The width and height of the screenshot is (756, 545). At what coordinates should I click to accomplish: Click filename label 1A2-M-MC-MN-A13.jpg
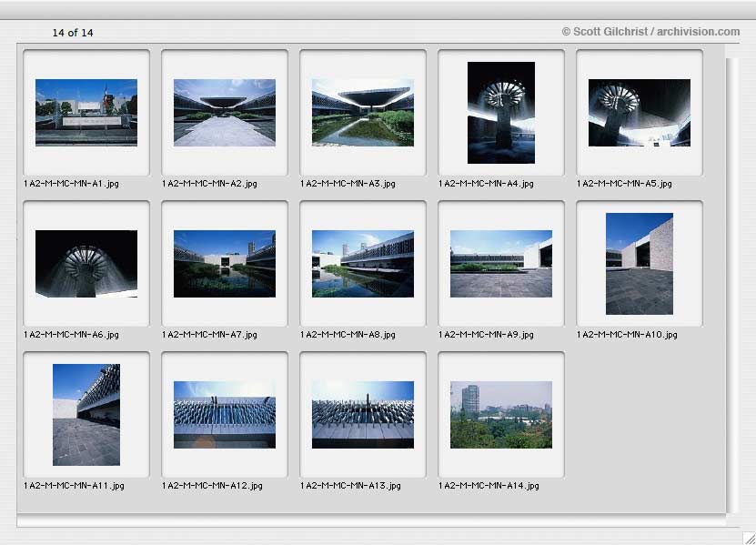pos(350,486)
